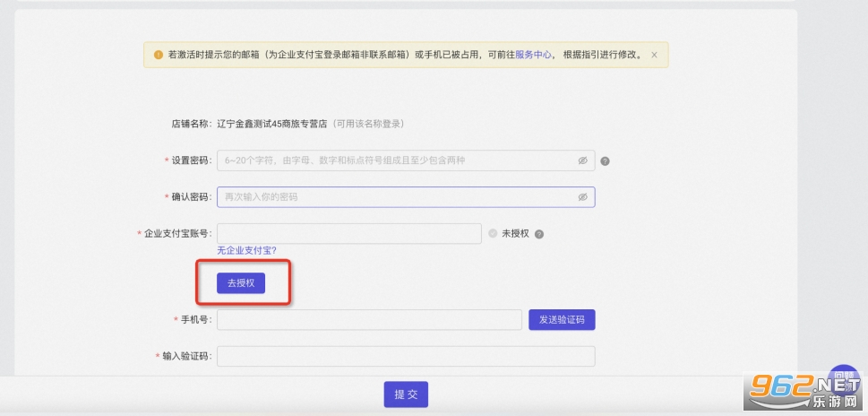Open help tooltip beside 未授权
The image size is (868, 416).
click(x=539, y=234)
